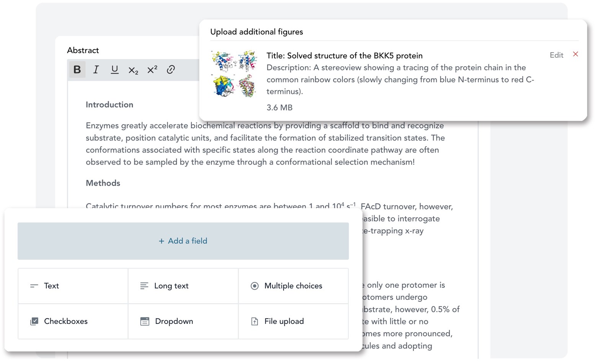The height and width of the screenshot is (364, 597).
Task: Apply superscript formatting
Action: (152, 70)
